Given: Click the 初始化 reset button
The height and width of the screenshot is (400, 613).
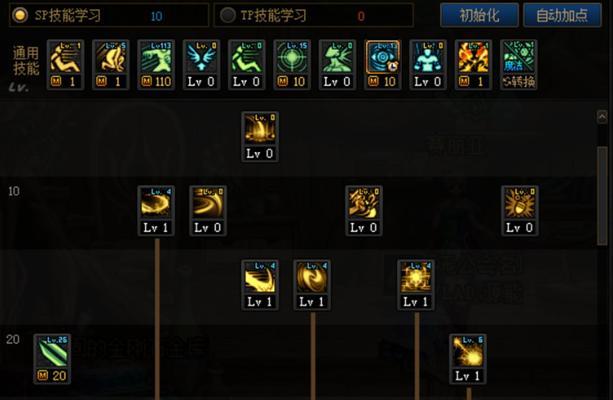Looking at the screenshot, I should pos(479,15).
